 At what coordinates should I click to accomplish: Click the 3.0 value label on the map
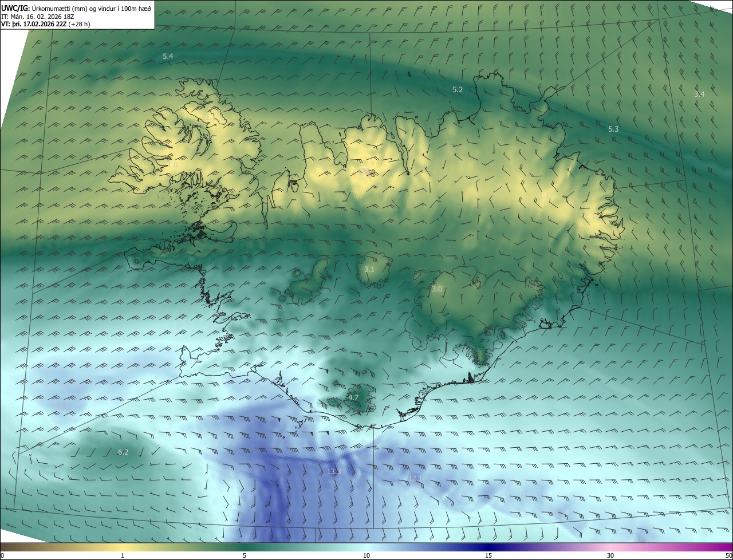pos(437,289)
